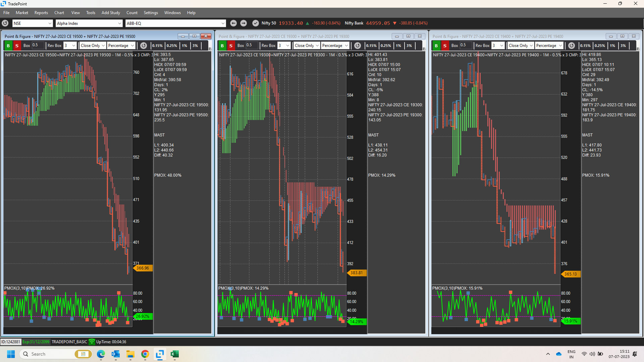644x362 pixels.
Task: Click the 3% setting on the 19400 chart toolbar
Action: click(623, 45)
